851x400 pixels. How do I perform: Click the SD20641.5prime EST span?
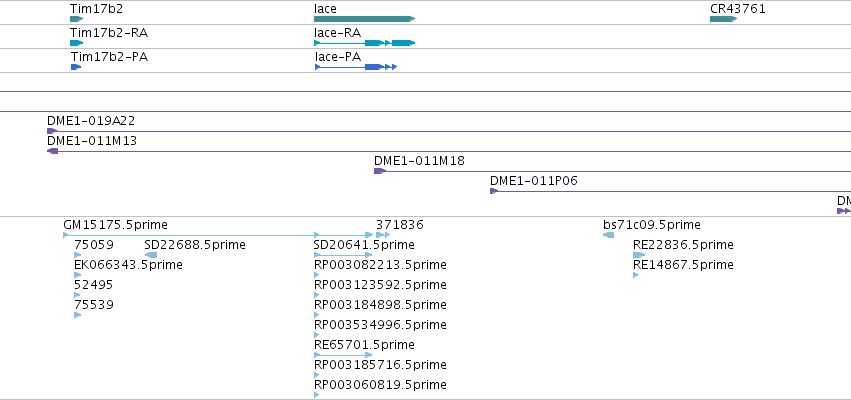pos(344,255)
